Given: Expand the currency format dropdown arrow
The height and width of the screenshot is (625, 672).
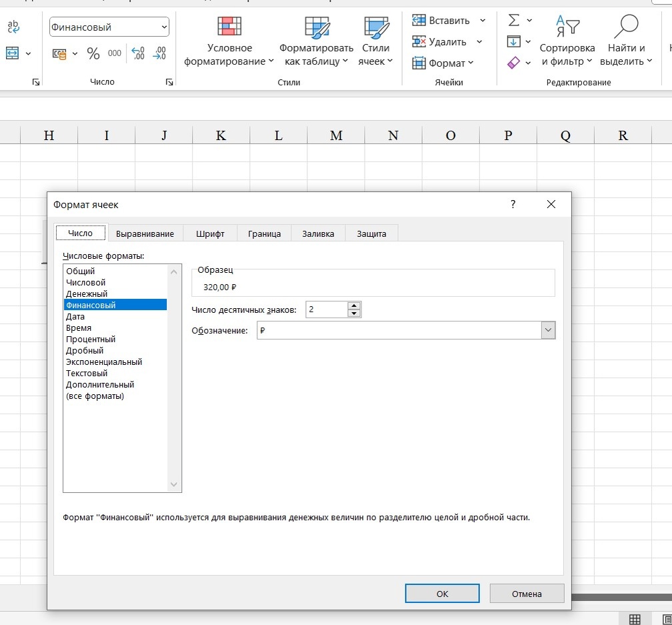Looking at the screenshot, I should [75, 53].
